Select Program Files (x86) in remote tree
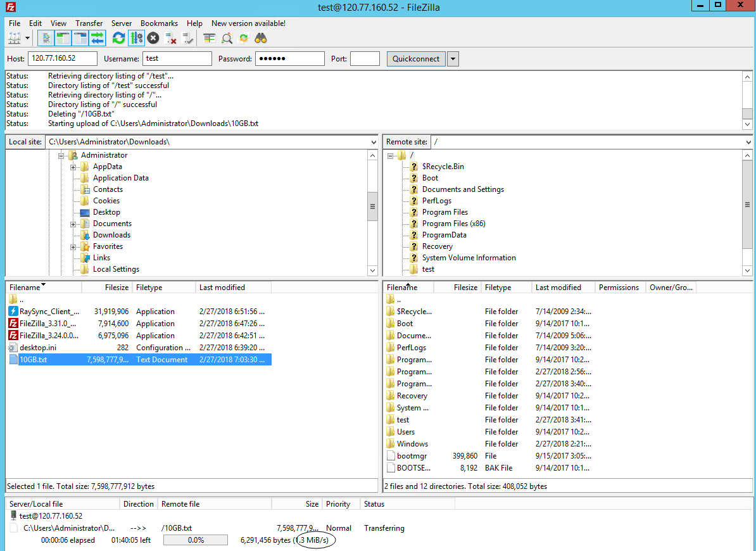The width and height of the screenshot is (756, 551). (454, 224)
